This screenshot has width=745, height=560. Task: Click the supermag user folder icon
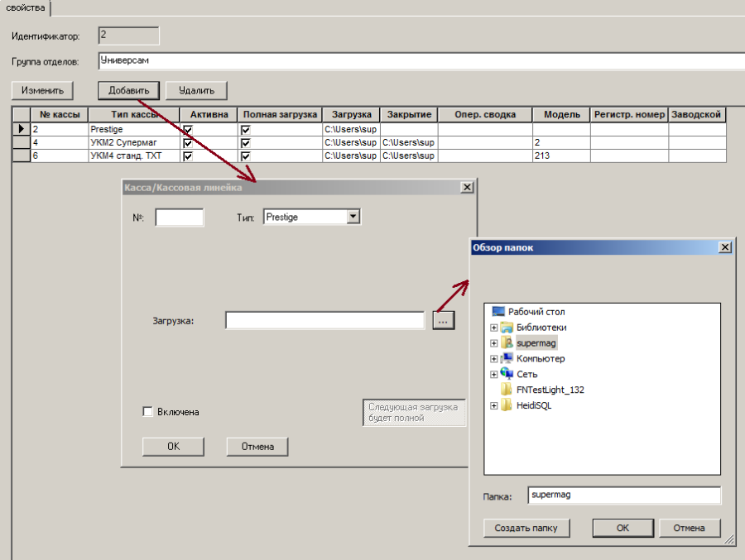pyautogui.click(x=507, y=342)
